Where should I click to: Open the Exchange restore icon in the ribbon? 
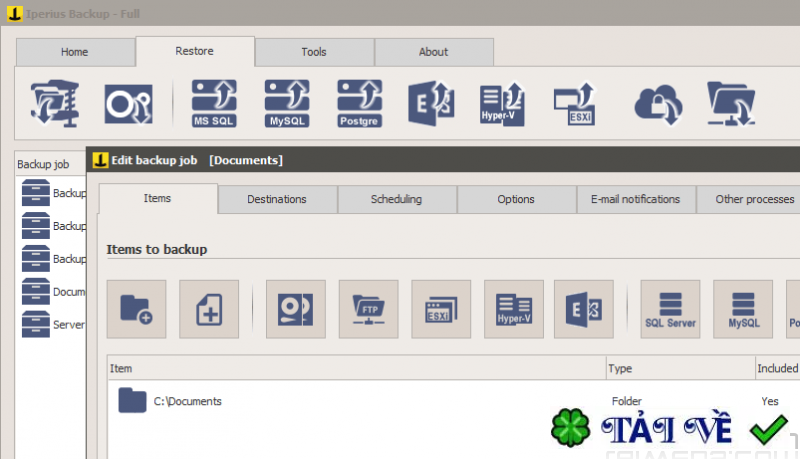[432, 104]
